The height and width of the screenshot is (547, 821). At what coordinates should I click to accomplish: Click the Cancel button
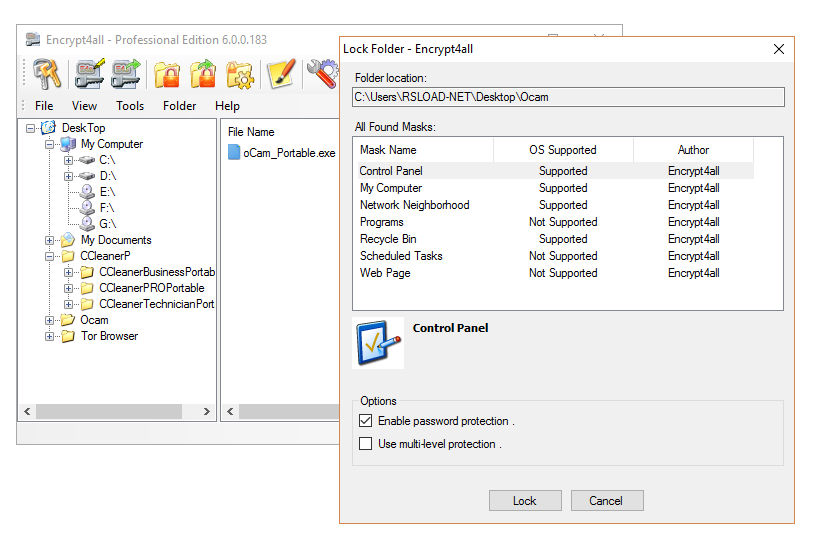[607, 500]
